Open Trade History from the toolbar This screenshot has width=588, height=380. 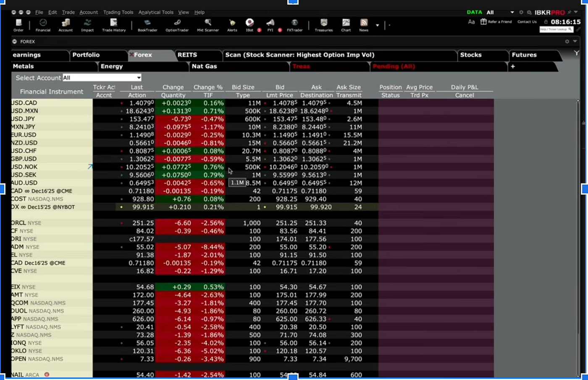[114, 25]
